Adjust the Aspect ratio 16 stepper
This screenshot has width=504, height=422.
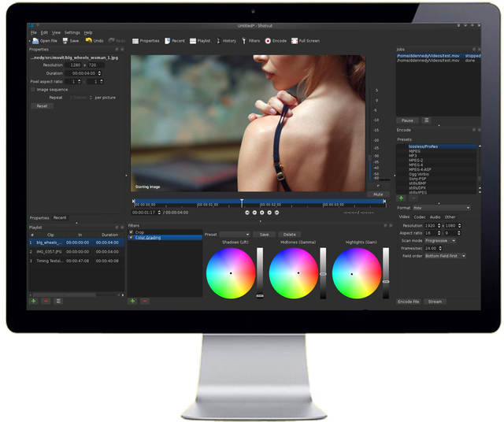[x=439, y=233]
